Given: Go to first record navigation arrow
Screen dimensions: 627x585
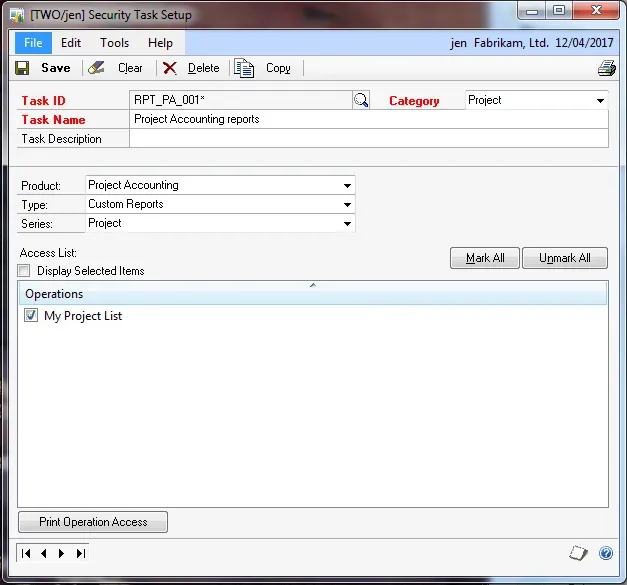Looking at the screenshot, I should click(27, 553).
